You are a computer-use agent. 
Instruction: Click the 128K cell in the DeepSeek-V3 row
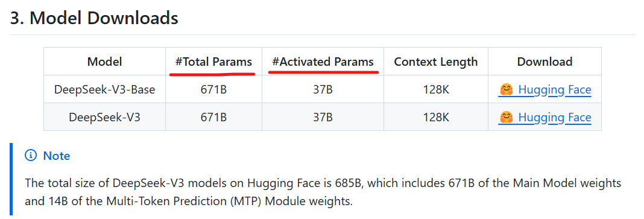click(x=436, y=117)
